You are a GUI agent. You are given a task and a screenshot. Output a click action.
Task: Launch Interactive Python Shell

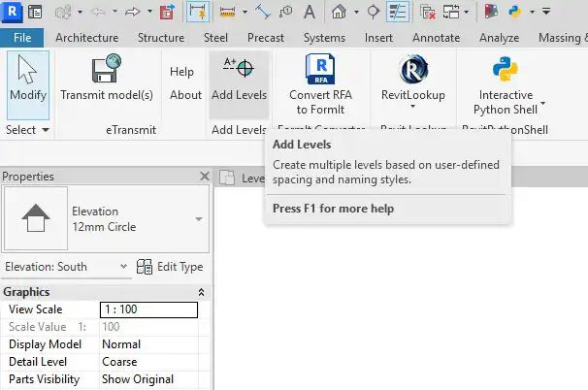click(x=506, y=84)
